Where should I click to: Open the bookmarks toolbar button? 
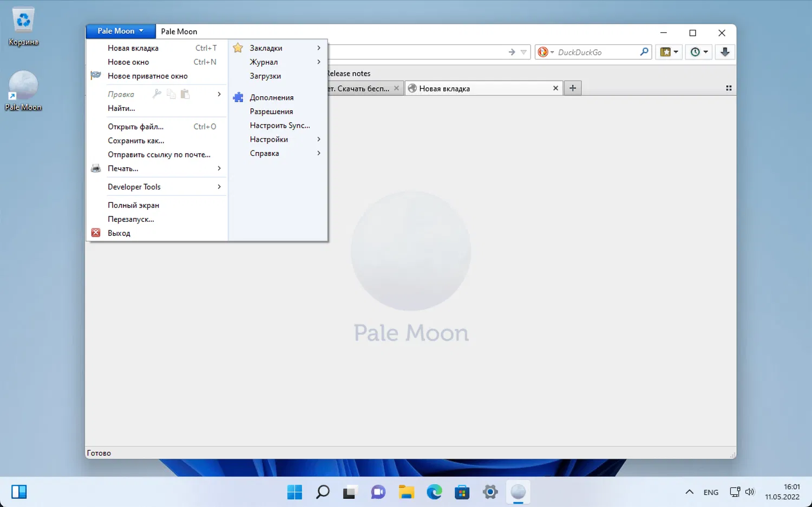point(669,52)
